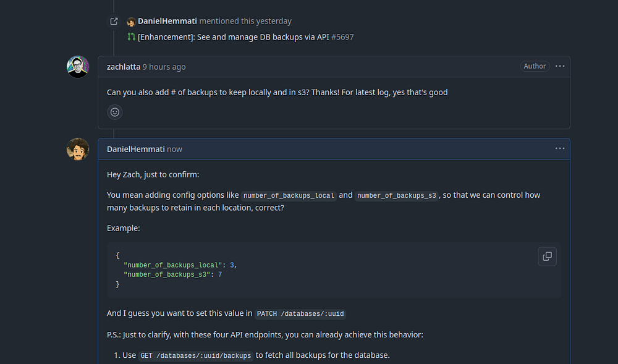Image resolution: width=618 pixels, height=364 pixels.
Task: Open emoji reaction picker on zachlatta's comment
Action: click(114, 112)
